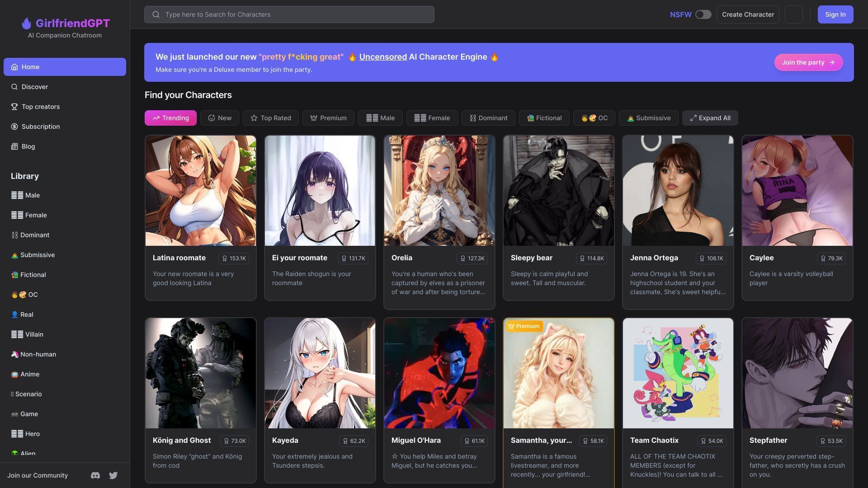Open the Subscription page
Image resolution: width=868 pixels, height=488 pixels.
[x=40, y=127]
